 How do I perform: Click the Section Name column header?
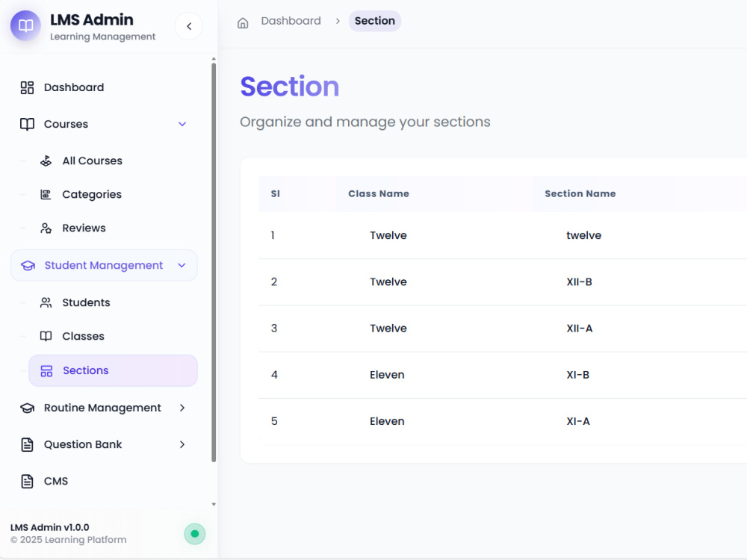[580, 194]
